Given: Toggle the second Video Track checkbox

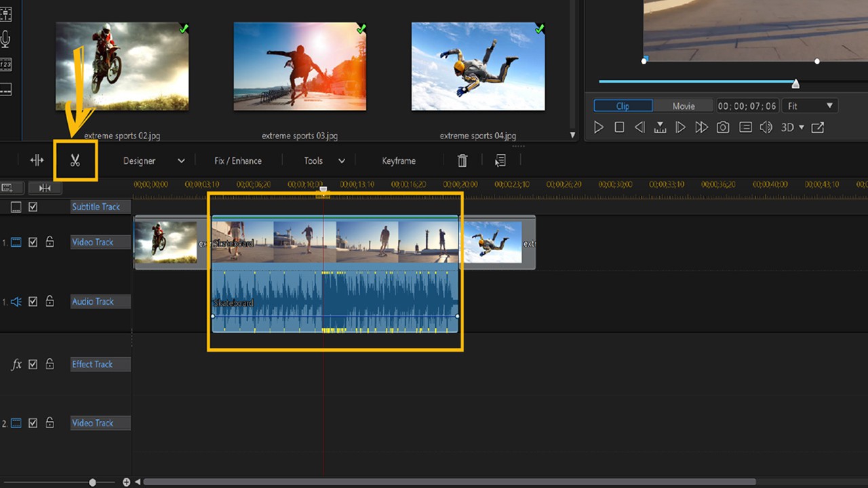Looking at the screenshot, I should (x=33, y=423).
